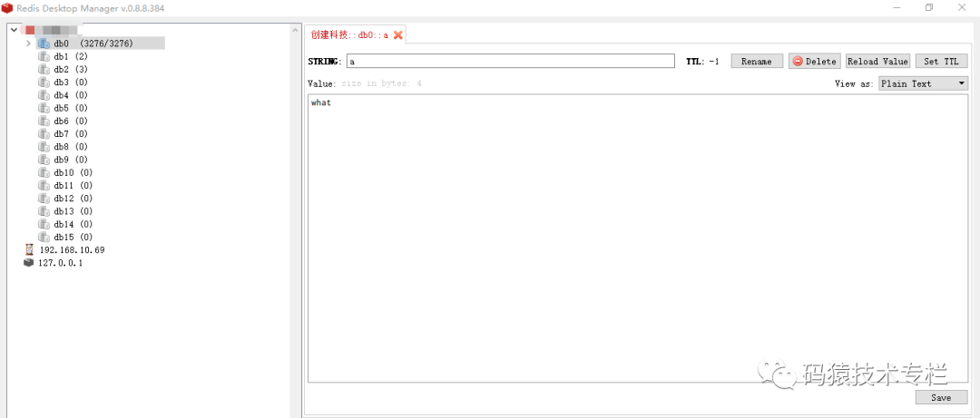Click the db12 database icon
This screenshot has height=418, width=980.
point(44,198)
